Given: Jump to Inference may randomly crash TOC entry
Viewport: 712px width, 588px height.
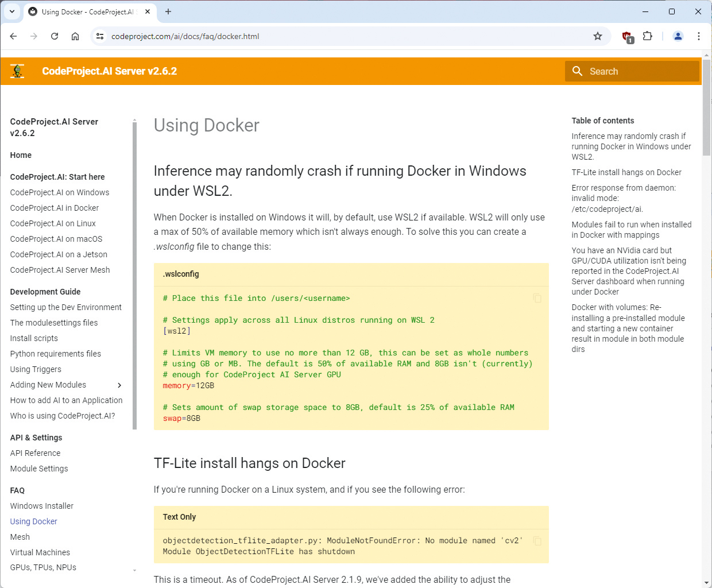Looking at the screenshot, I should pyautogui.click(x=631, y=146).
